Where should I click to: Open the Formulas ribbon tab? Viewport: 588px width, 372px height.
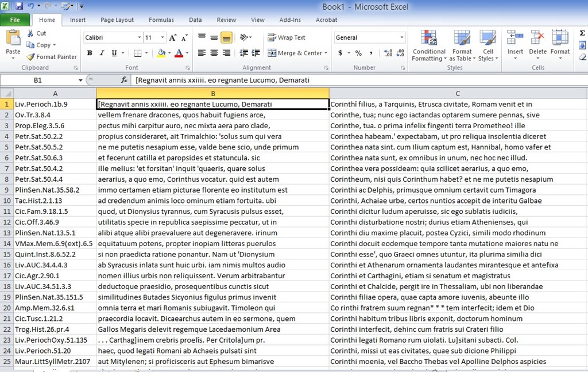(161, 20)
